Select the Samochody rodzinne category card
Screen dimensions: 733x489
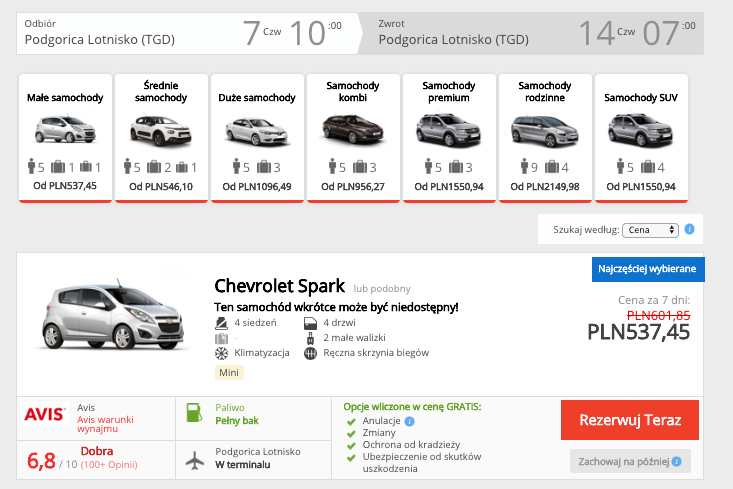pos(545,138)
